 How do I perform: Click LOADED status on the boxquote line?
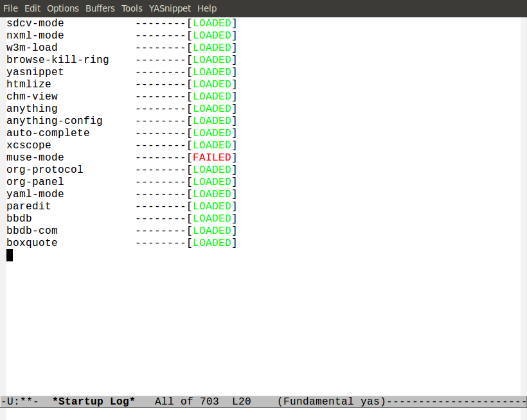pyautogui.click(x=212, y=243)
